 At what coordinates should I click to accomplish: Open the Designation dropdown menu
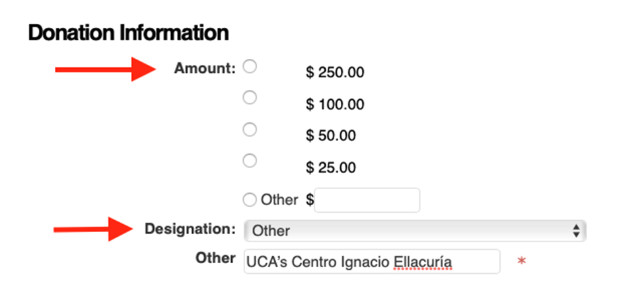[415, 230]
